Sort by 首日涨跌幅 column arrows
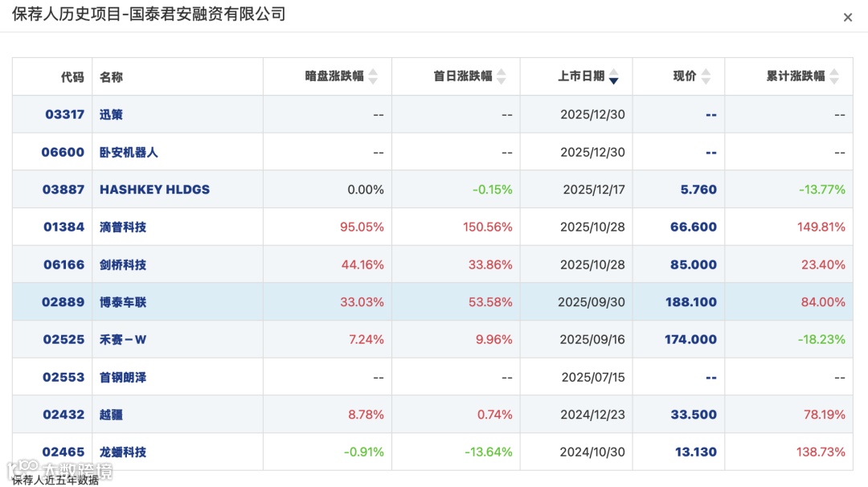The height and width of the screenshot is (487, 868). (x=502, y=76)
